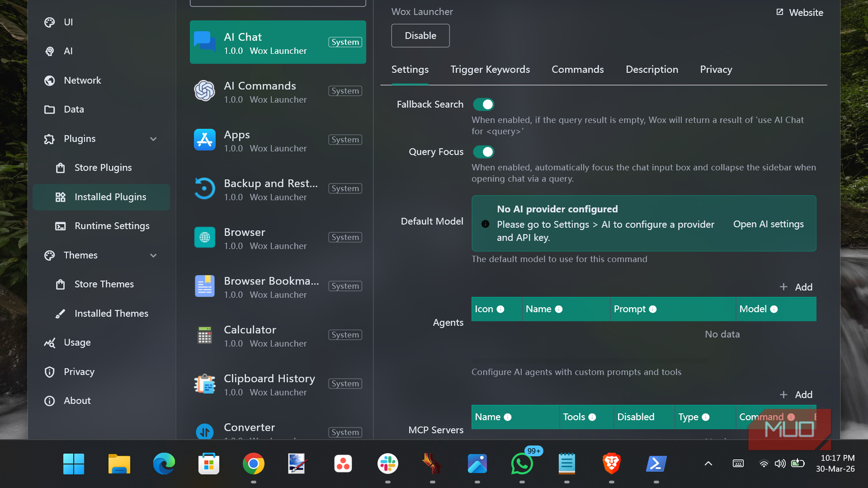Image resolution: width=868 pixels, height=488 pixels.
Task: Open Slack from the taskbar
Action: 388,464
